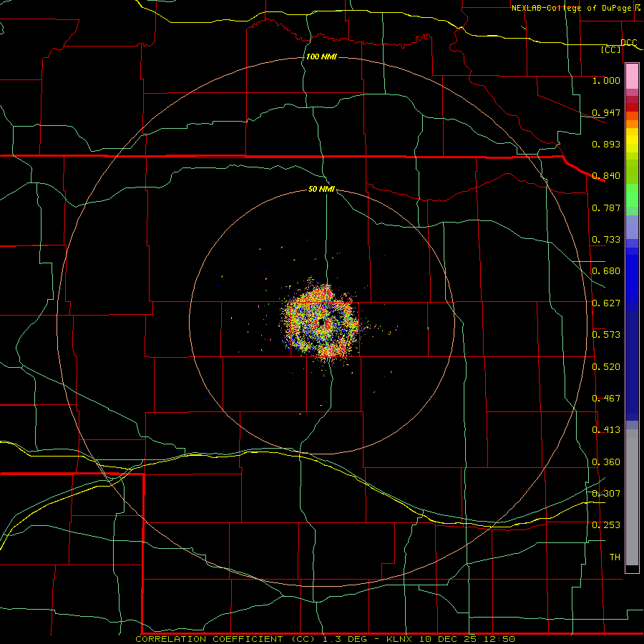This screenshot has height=644, width=644.
Task: Select the 0.573 scale value
Action: (x=606, y=335)
